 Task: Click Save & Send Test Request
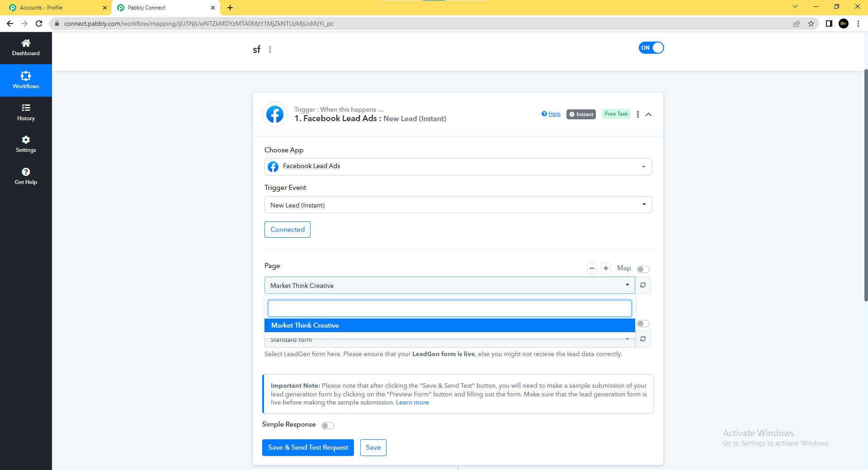(x=308, y=447)
